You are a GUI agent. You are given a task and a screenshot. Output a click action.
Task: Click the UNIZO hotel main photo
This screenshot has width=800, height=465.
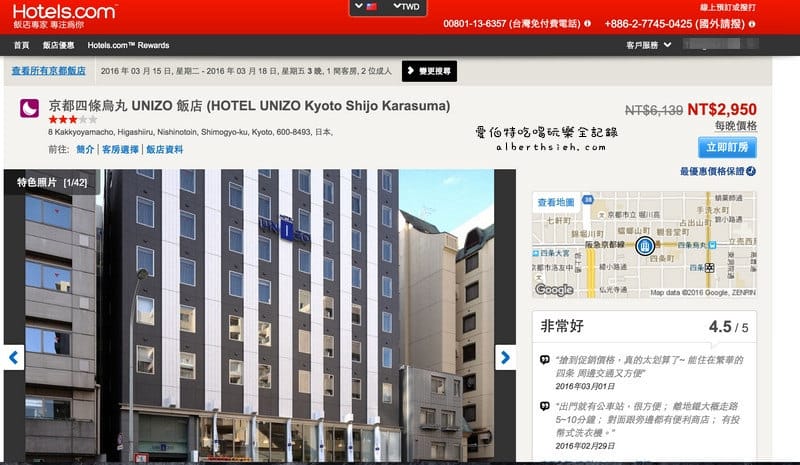tap(260, 315)
